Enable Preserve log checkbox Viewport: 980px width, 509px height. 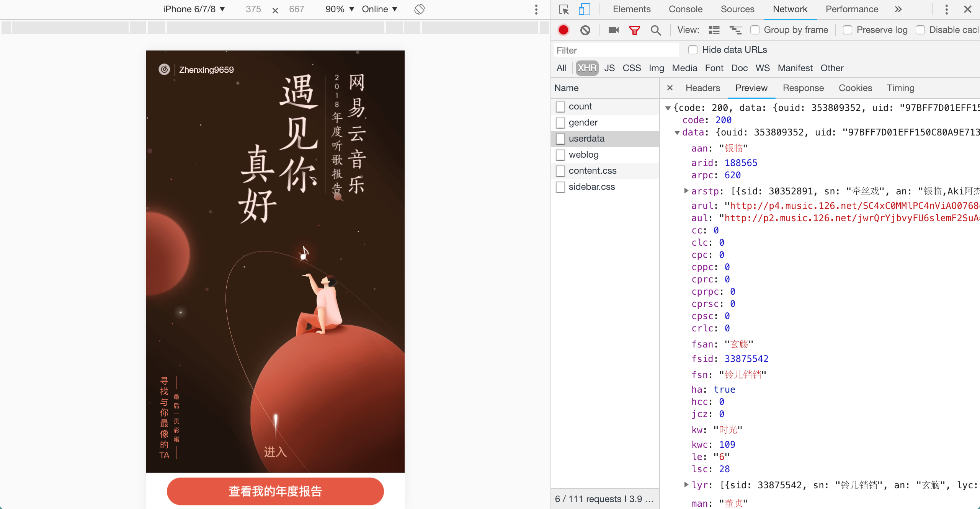coord(847,30)
